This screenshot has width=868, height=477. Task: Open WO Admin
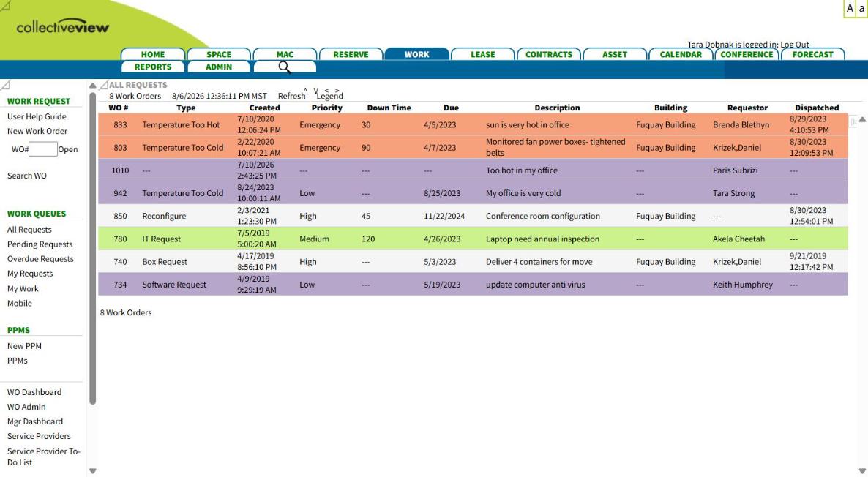[26, 407]
